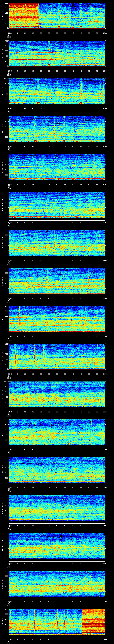Click the 20:00 end time label
Image resolution: width=114 pixels, height=644 pixels.
point(105,223)
